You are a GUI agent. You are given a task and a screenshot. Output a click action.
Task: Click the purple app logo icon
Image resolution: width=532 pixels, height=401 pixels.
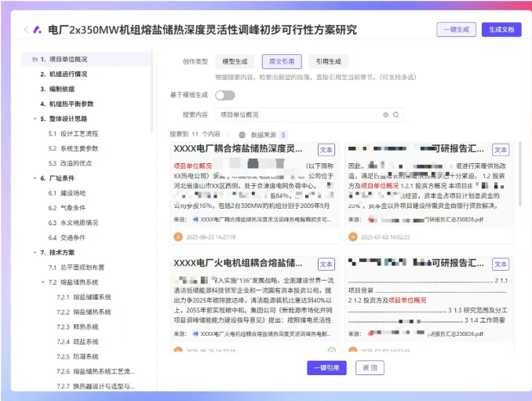click(37, 30)
